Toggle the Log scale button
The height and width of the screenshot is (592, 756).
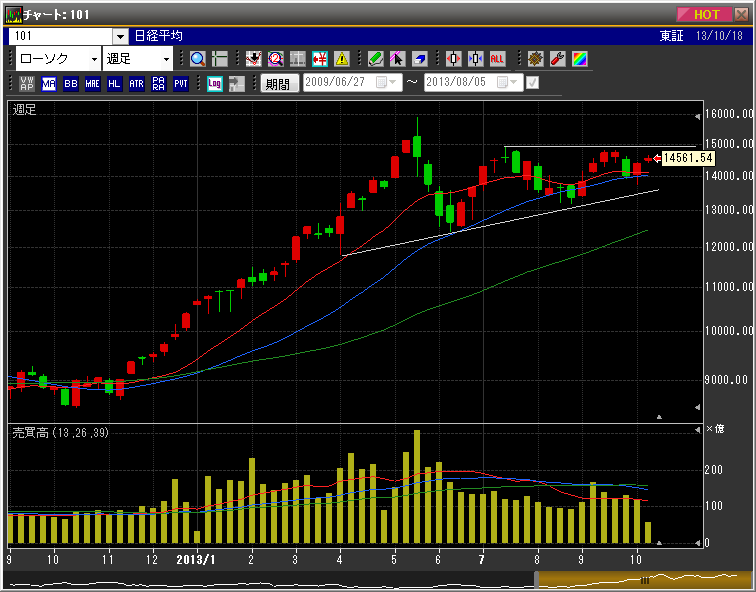pos(214,84)
